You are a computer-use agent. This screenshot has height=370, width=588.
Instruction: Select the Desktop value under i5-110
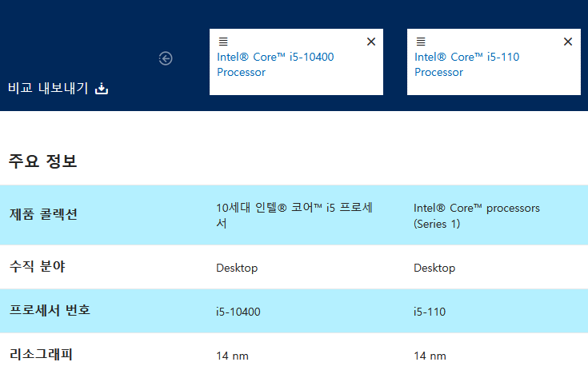pos(434,268)
